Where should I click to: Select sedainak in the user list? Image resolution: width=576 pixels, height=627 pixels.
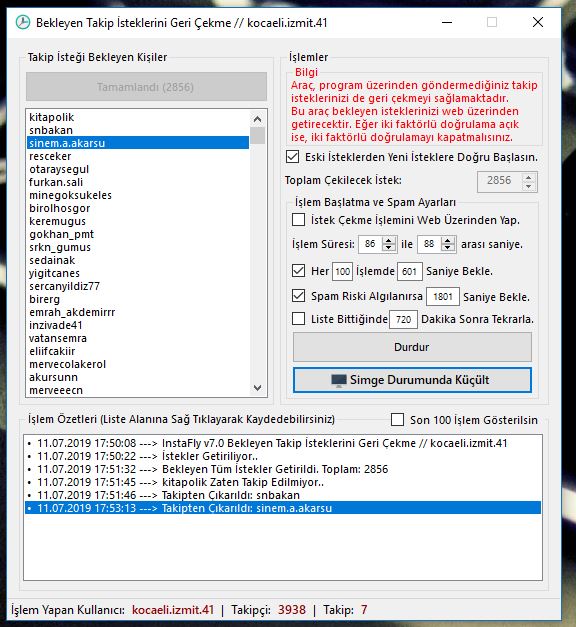pyautogui.click(x=138, y=260)
